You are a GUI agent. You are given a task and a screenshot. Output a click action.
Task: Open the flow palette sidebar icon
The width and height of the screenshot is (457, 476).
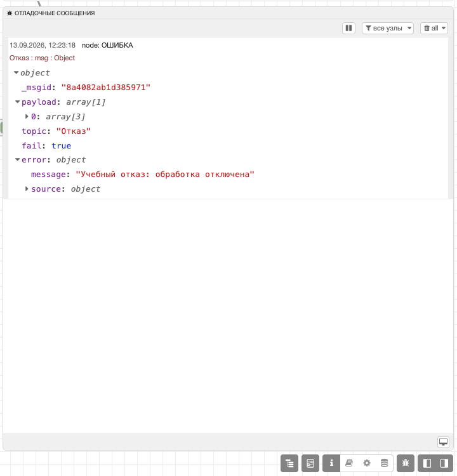click(x=310, y=463)
